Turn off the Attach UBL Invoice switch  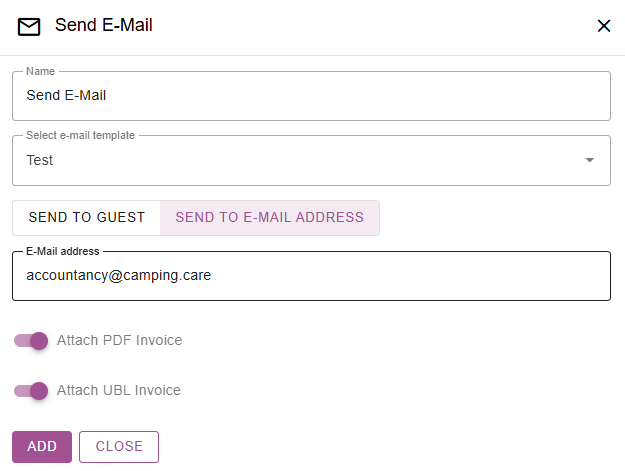click(x=32, y=391)
